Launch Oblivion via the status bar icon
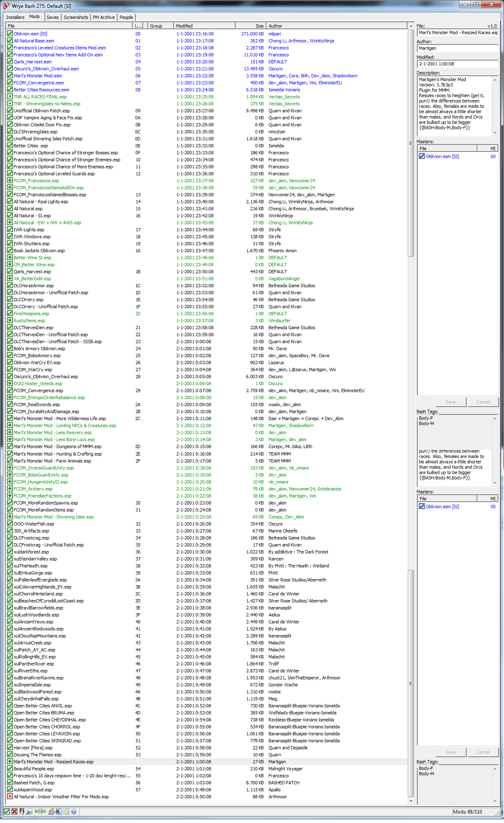 tap(22, 811)
